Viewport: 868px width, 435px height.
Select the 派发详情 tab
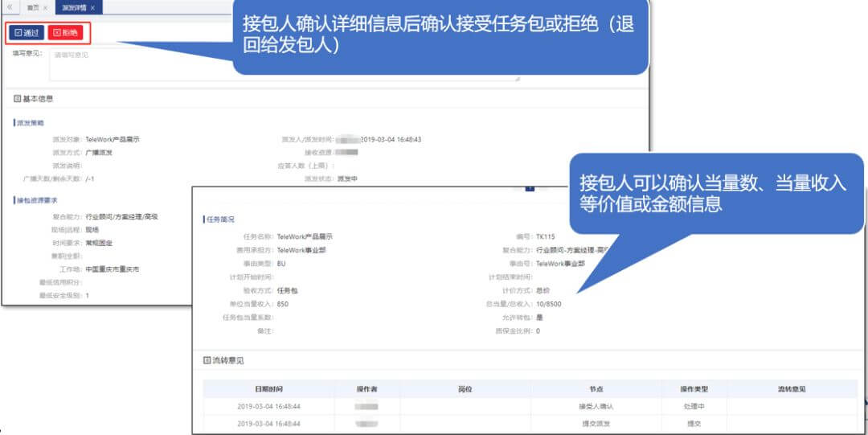73,7
